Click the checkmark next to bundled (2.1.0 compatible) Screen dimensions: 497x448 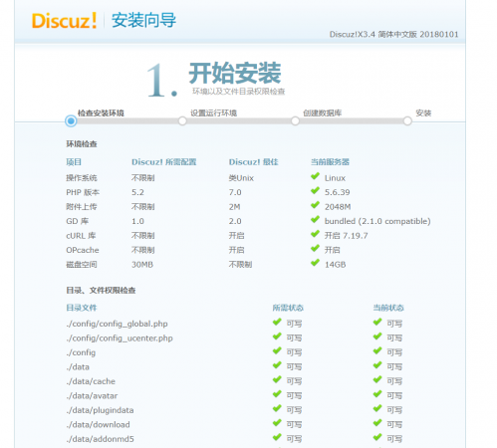(315, 220)
